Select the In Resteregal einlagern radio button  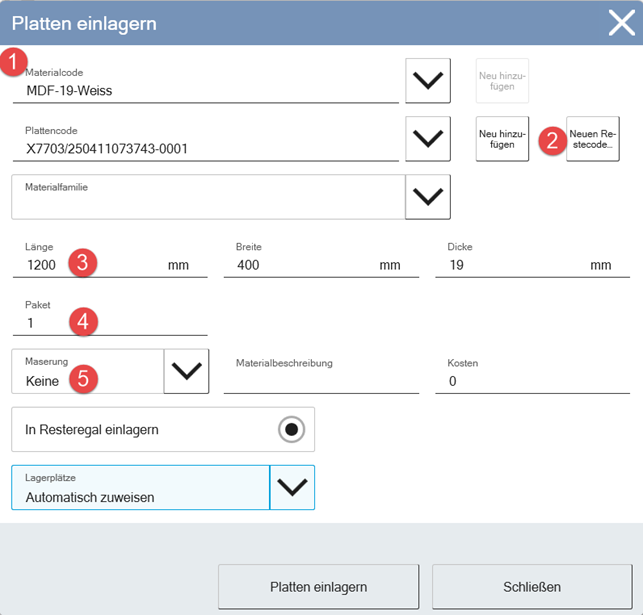[x=292, y=429]
